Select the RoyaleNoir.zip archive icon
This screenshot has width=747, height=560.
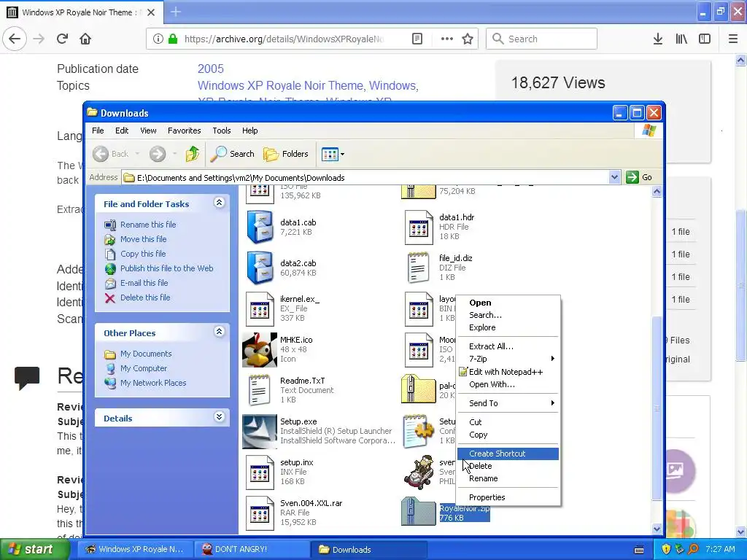click(418, 511)
